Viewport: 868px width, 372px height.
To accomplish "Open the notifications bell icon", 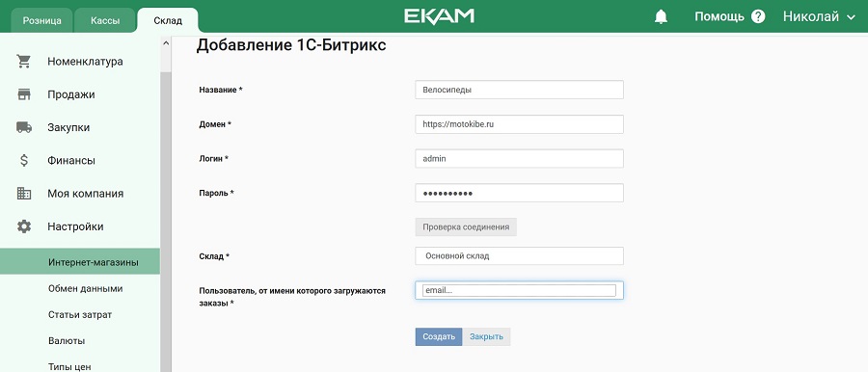I will pos(661,16).
